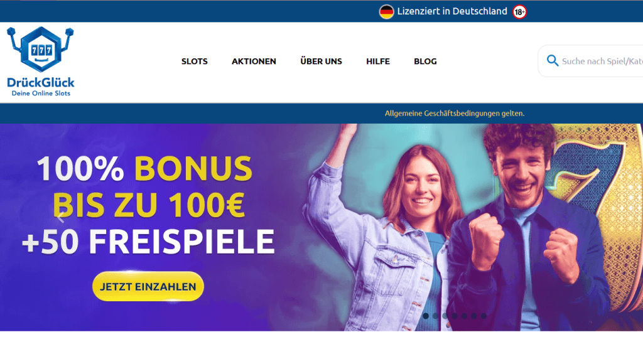Select the last carousel slide dot
Screen dimensions: 643x364
click(484, 316)
